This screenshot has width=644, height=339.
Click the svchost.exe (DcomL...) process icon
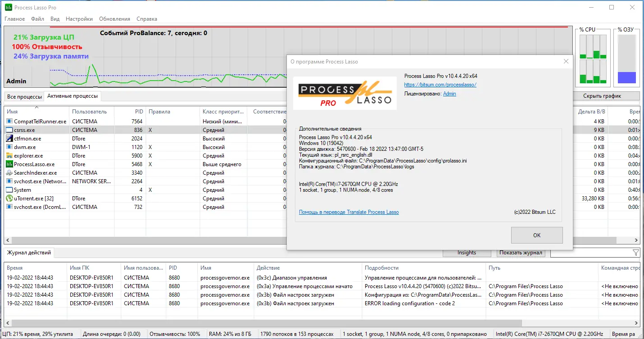(9, 207)
